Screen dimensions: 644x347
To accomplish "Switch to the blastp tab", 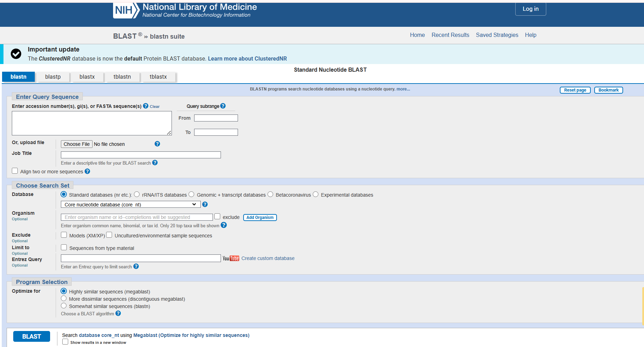I will (53, 77).
